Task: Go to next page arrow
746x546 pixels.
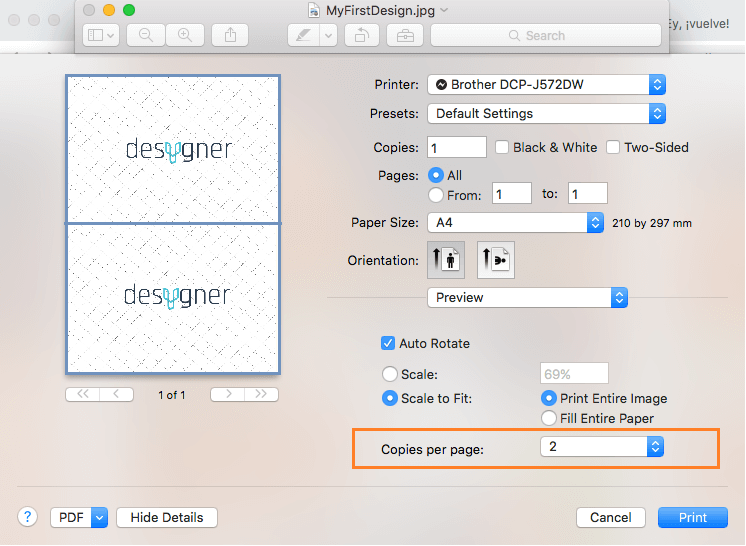Action: click(x=228, y=394)
